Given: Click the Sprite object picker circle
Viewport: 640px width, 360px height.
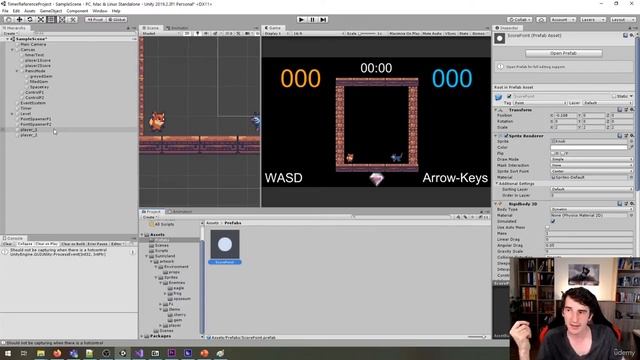Looking at the screenshot, I should point(631,141).
